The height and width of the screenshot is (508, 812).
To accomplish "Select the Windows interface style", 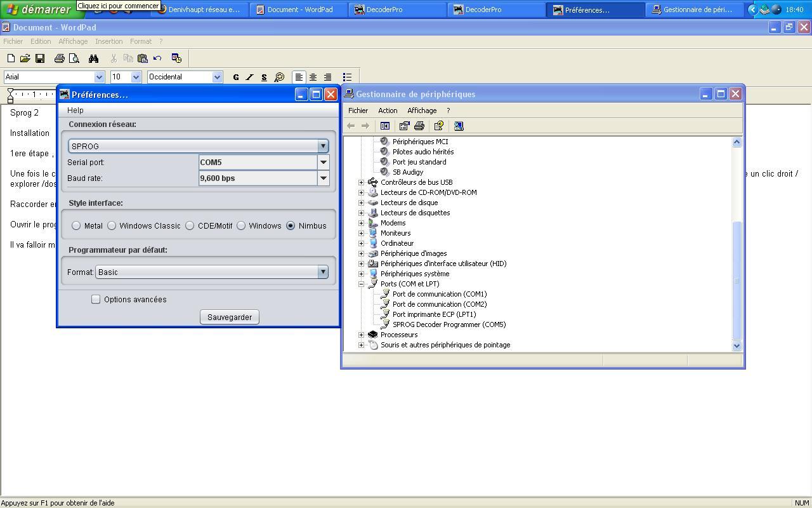I will point(241,225).
